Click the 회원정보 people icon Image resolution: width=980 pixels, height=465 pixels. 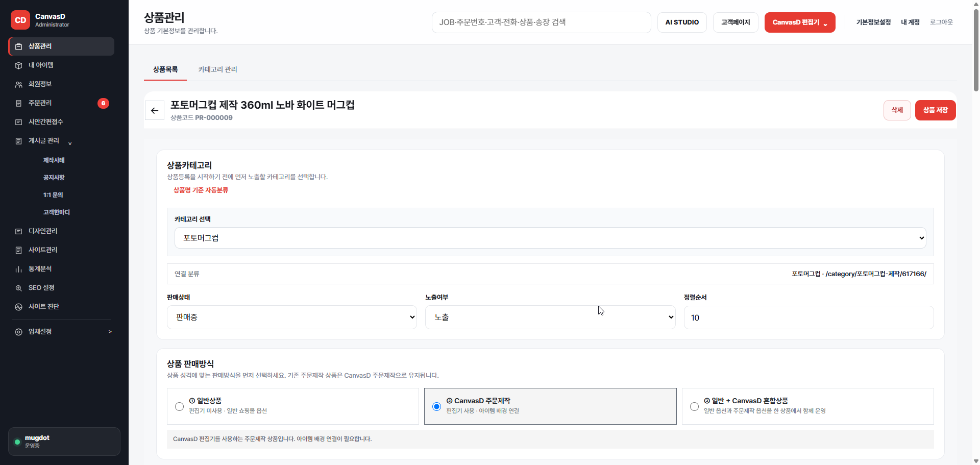pos(19,84)
